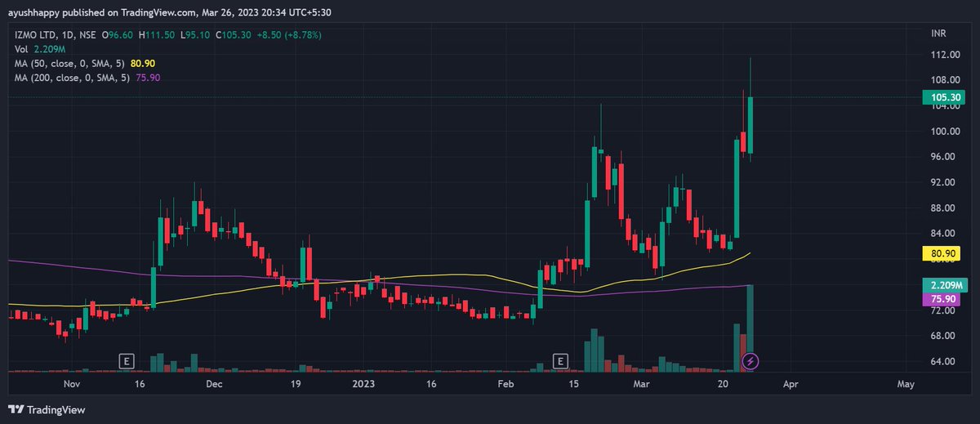Click the earnings E marker near February
The image size is (980, 424).
click(x=560, y=360)
